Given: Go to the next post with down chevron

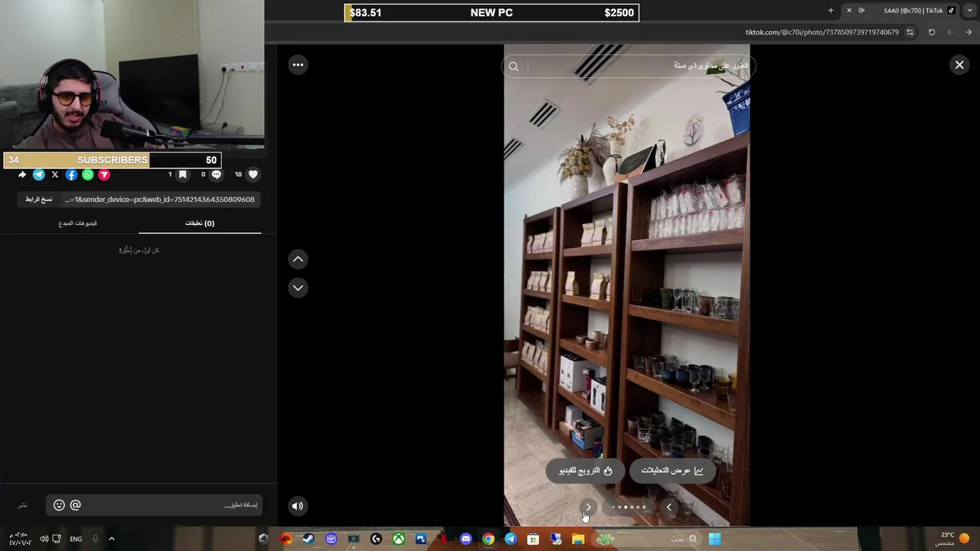Looking at the screenshot, I should click(298, 288).
